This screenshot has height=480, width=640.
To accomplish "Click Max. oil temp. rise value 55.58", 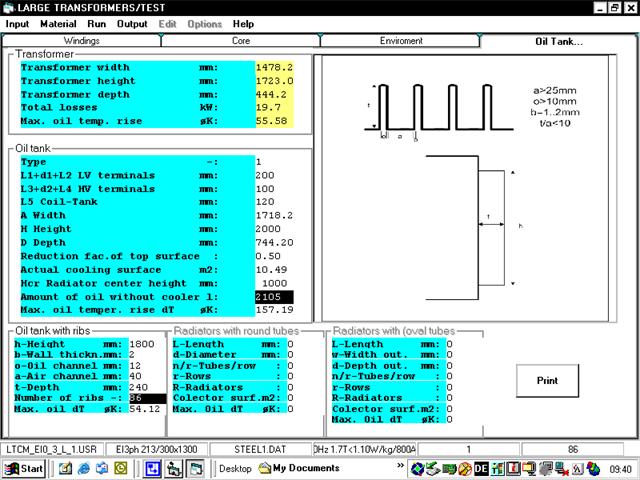I will point(274,121).
